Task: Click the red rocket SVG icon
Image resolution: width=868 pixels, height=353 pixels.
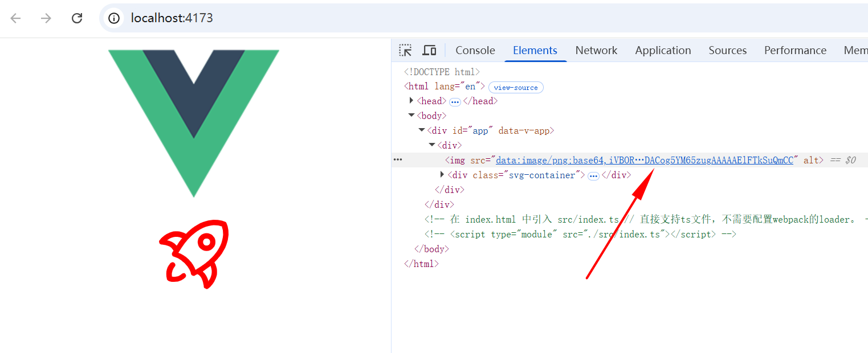Action: pos(194,254)
